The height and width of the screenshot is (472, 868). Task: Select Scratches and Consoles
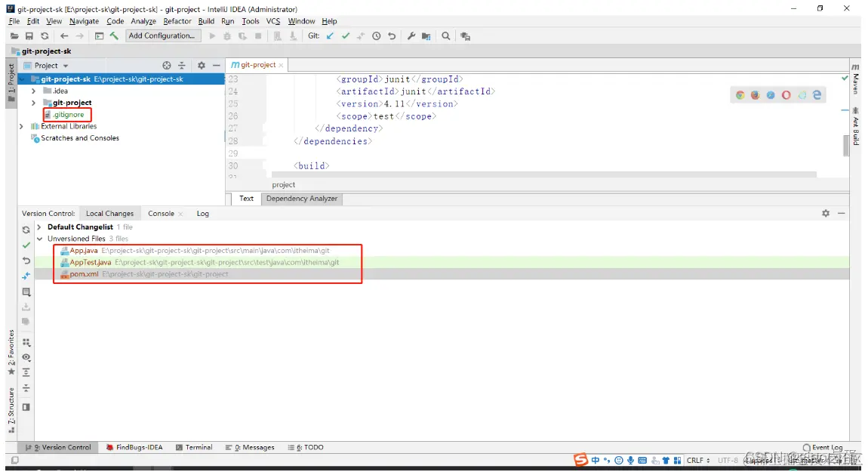point(80,138)
